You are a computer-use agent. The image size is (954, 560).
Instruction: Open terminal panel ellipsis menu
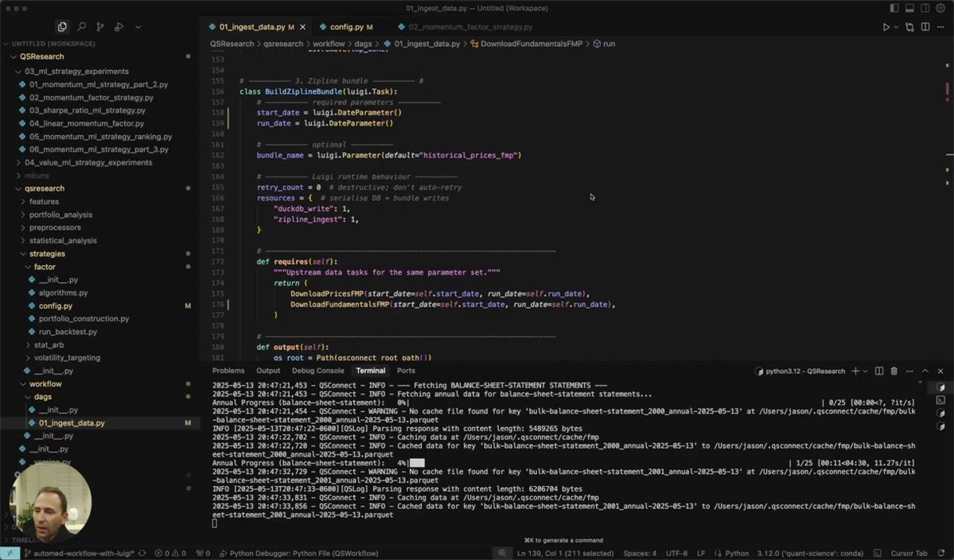pos(909,371)
